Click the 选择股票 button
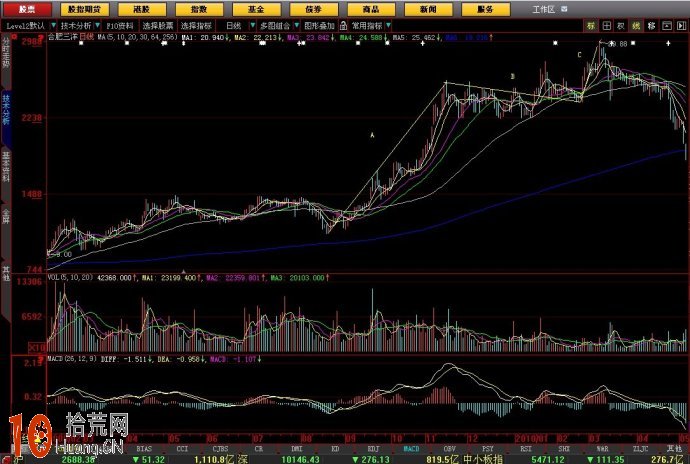The image size is (690, 464). (158, 26)
